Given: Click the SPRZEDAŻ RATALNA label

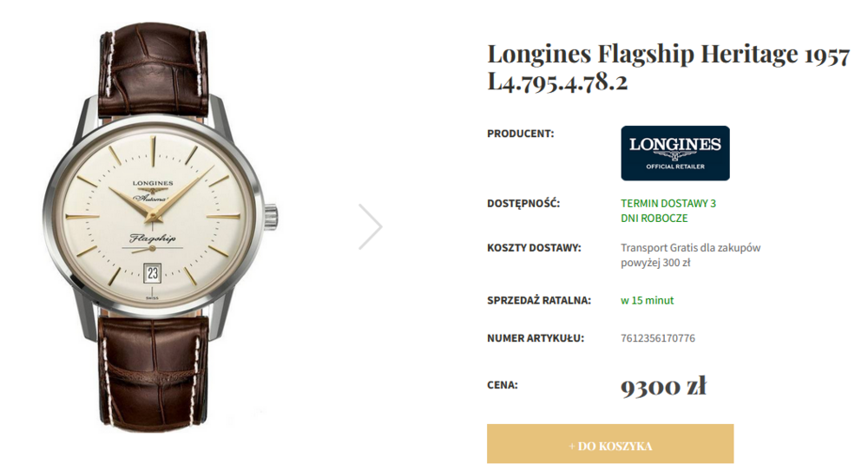Looking at the screenshot, I should point(539,300).
